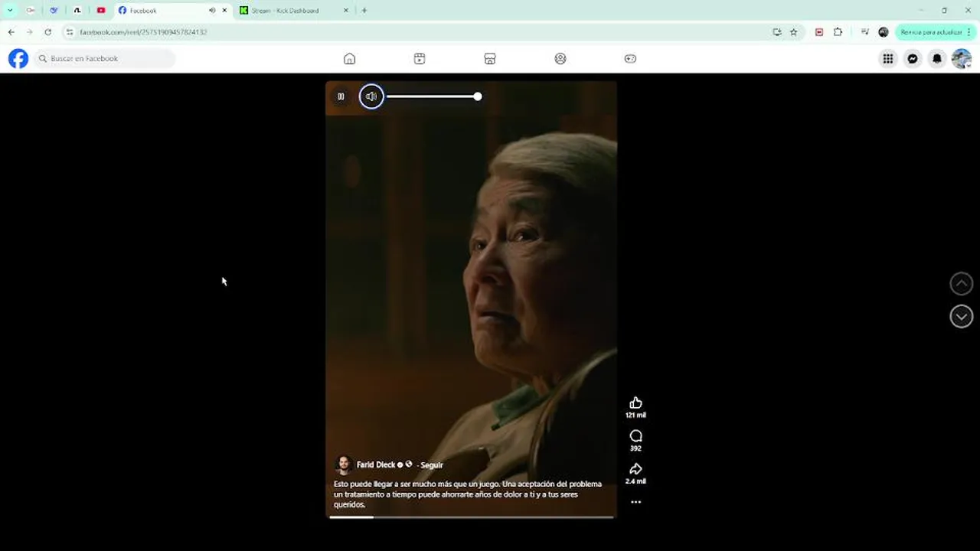Pause the reel with the pause button
The image size is (980, 551).
[341, 96]
